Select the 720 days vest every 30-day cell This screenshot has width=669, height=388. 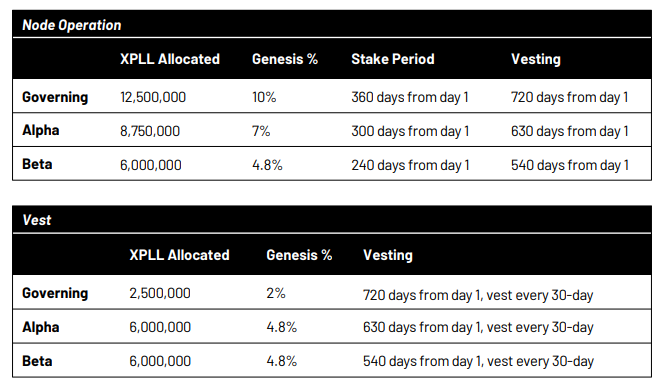478,295
